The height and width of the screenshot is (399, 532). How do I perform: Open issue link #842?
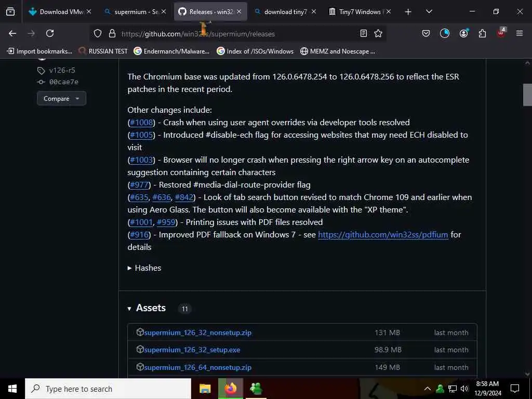184,197
